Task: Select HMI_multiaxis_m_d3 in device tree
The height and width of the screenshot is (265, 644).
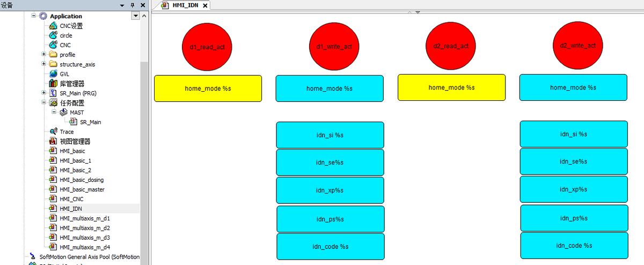Action: (84, 238)
